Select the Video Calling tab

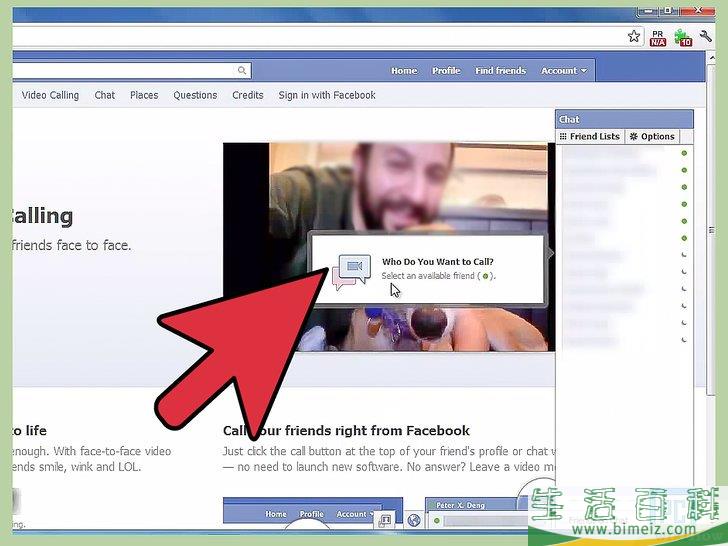click(x=50, y=95)
